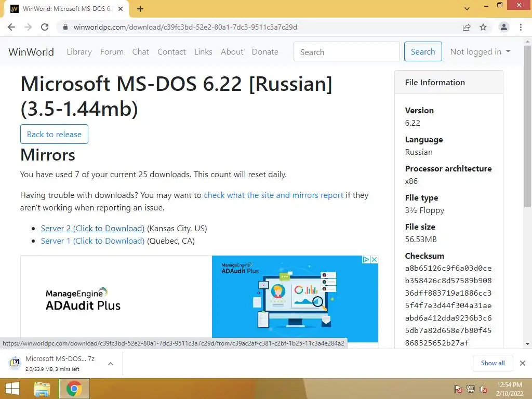The image size is (532, 399).
Task: Open the Forum menu item
Action: tap(112, 52)
